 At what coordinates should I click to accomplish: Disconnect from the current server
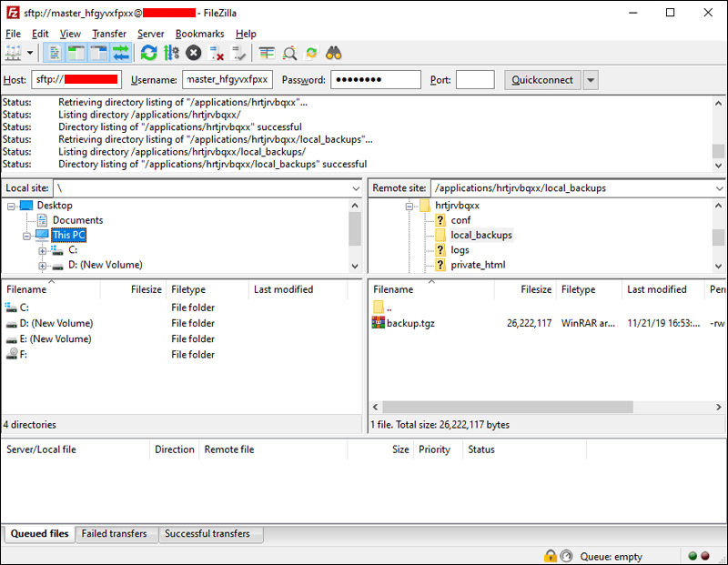pos(216,53)
